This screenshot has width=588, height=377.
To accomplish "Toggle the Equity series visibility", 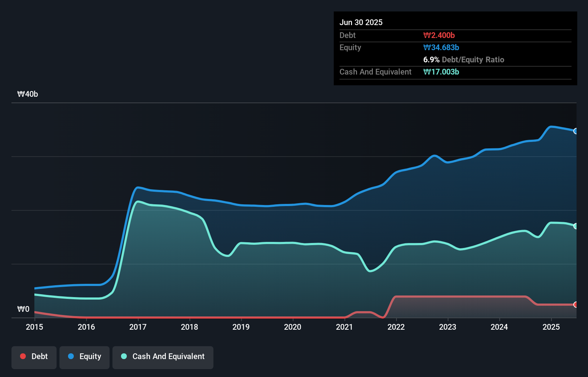I will point(84,357).
